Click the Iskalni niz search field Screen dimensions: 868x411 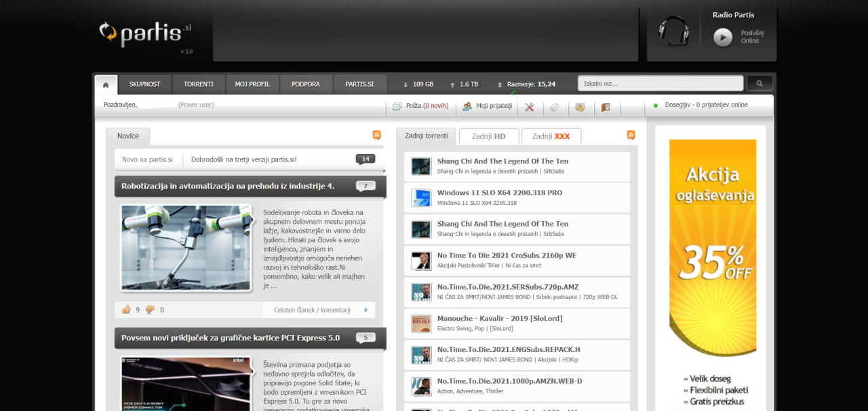(x=660, y=83)
